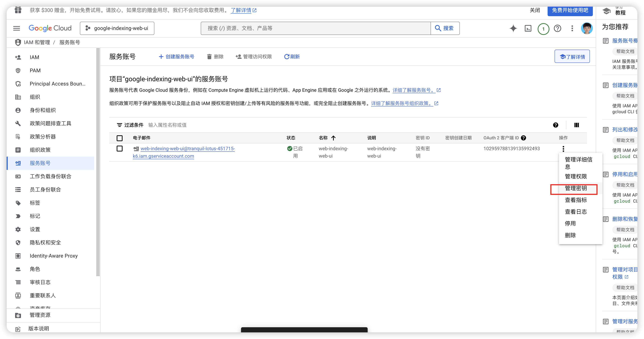
Task: Click toolbar 删除 button
Action: pyautogui.click(x=215, y=57)
